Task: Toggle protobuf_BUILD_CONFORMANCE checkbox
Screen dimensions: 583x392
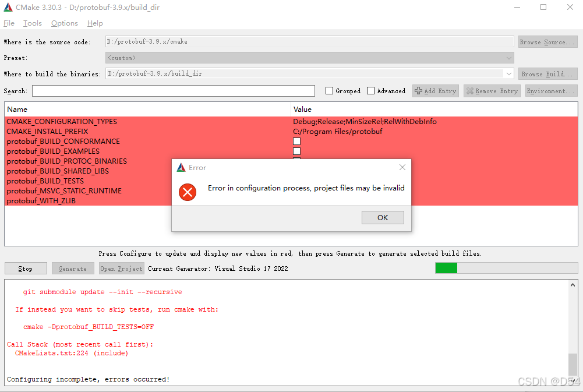Action: point(296,142)
